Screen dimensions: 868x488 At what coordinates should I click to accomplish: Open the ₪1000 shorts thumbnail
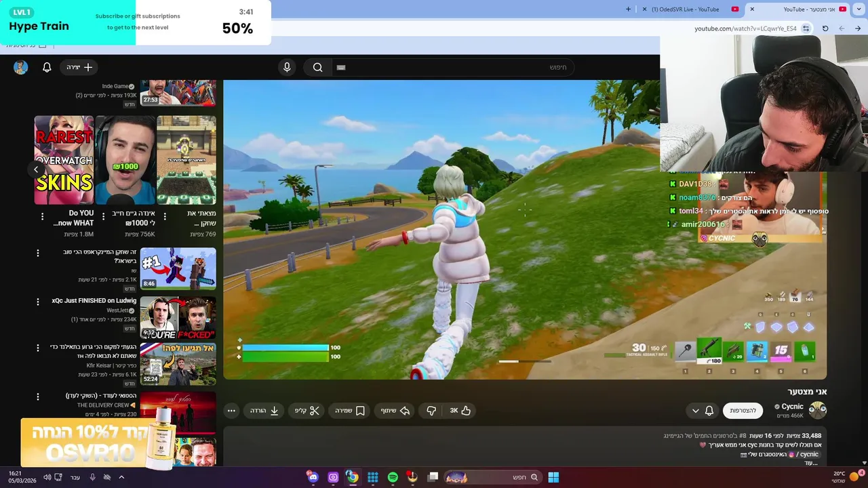[x=125, y=160]
